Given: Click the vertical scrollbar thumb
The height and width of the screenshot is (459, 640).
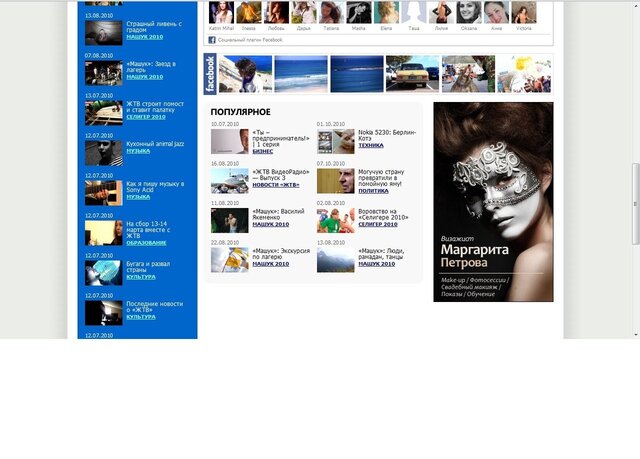Looking at the screenshot, I should coord(635,204).
